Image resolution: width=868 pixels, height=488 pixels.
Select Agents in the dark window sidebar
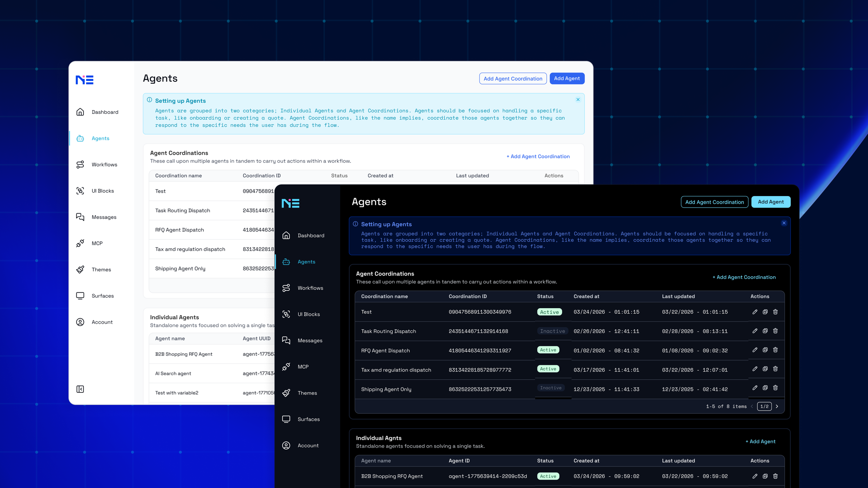(x=299, y=262)
